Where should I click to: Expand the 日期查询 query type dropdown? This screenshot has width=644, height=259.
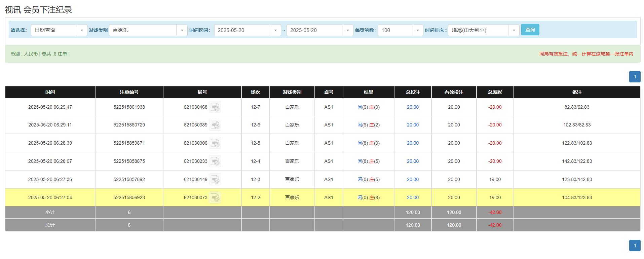pos(81,30)
